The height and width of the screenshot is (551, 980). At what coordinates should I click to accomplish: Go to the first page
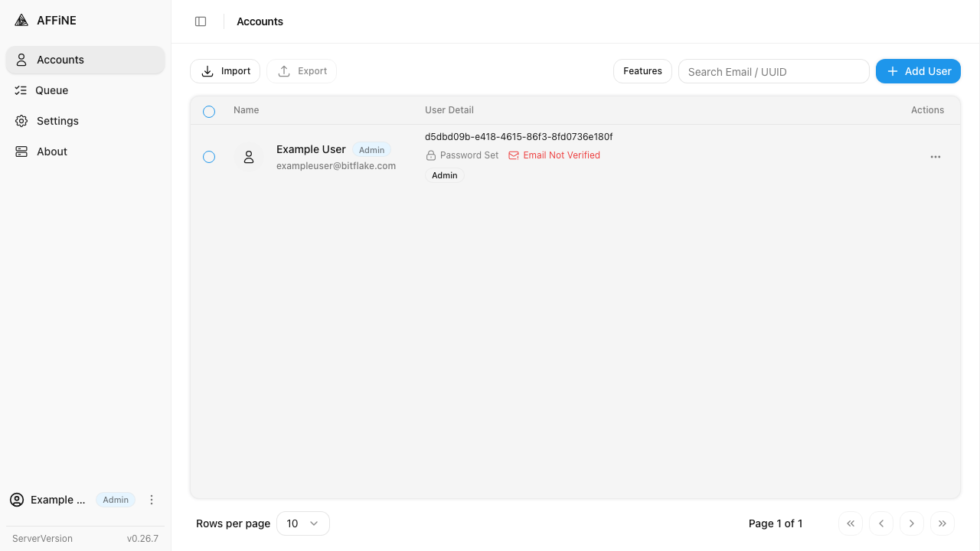coord(851,523)
